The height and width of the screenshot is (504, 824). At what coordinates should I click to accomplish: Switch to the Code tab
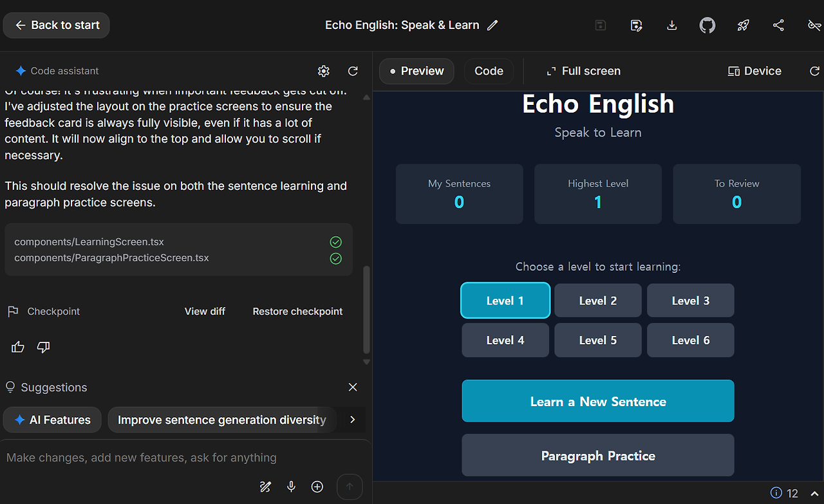click(489, 71)
